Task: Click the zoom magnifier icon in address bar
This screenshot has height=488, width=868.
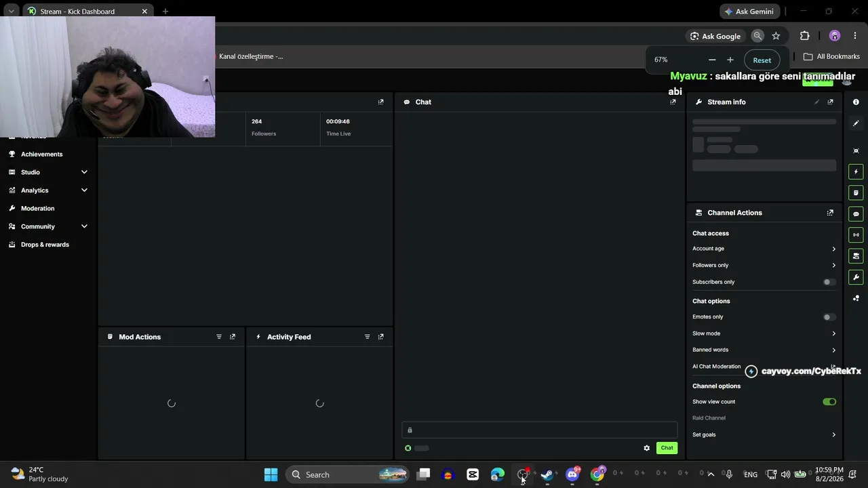Action: point(757,36)
